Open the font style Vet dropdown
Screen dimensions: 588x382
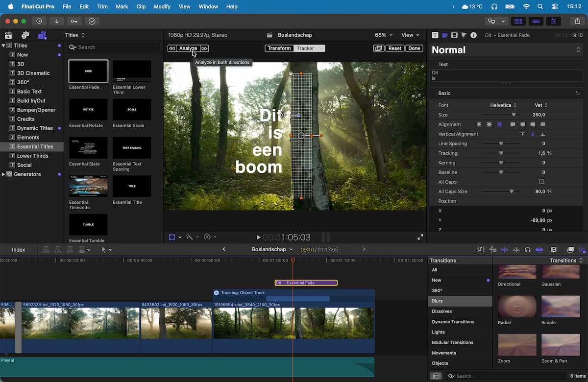(x=541, y=105)
